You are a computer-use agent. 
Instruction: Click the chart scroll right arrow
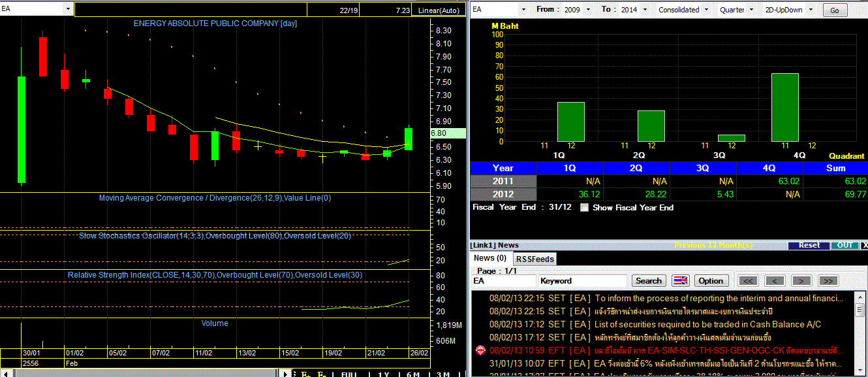[x=285, y=374]
